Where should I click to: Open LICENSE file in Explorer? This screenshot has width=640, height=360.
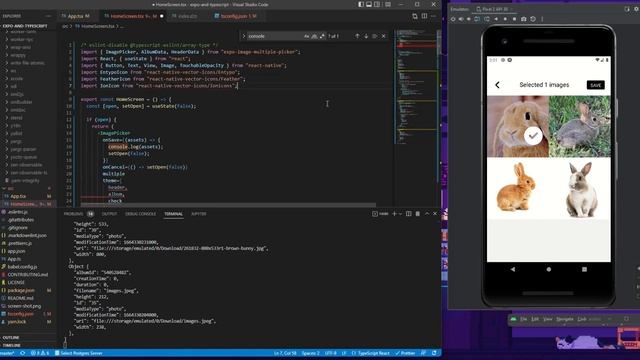click(16, 282)
